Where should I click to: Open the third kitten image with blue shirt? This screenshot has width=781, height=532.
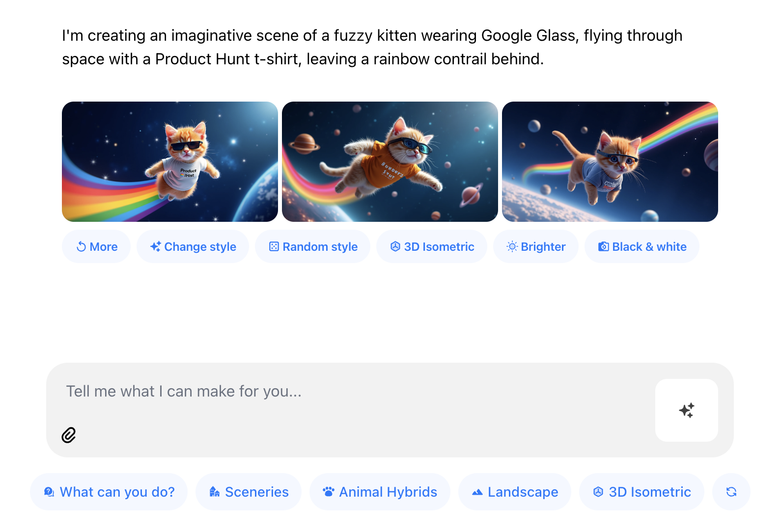click(x=610, y=161)
